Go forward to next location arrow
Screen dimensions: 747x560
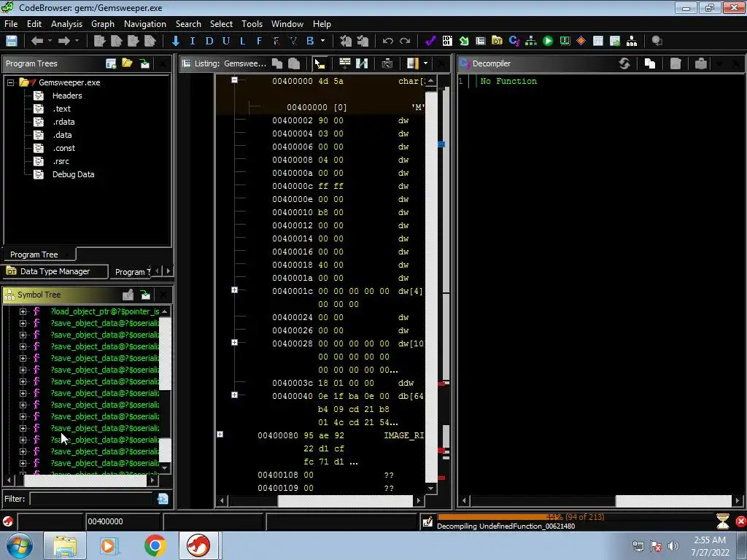pyautogui.click(x=64, y=41)
